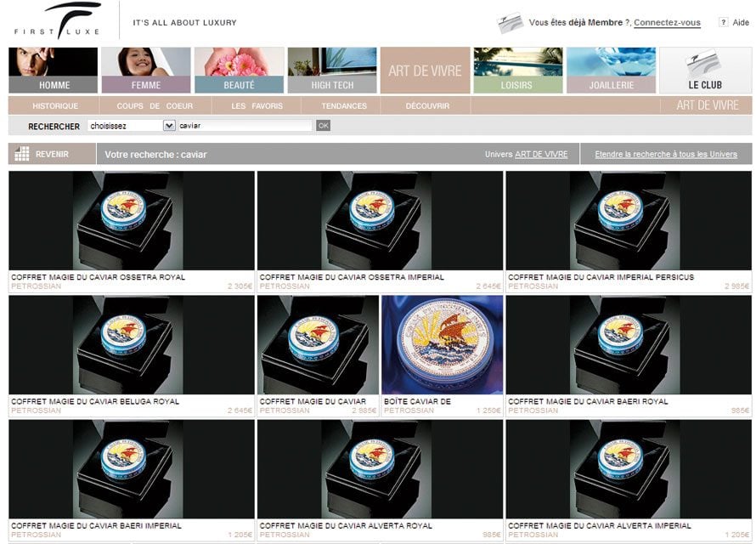Screen dimensions: 756x544
Task: Open the Beauté category tile
Action: (239, 70)
